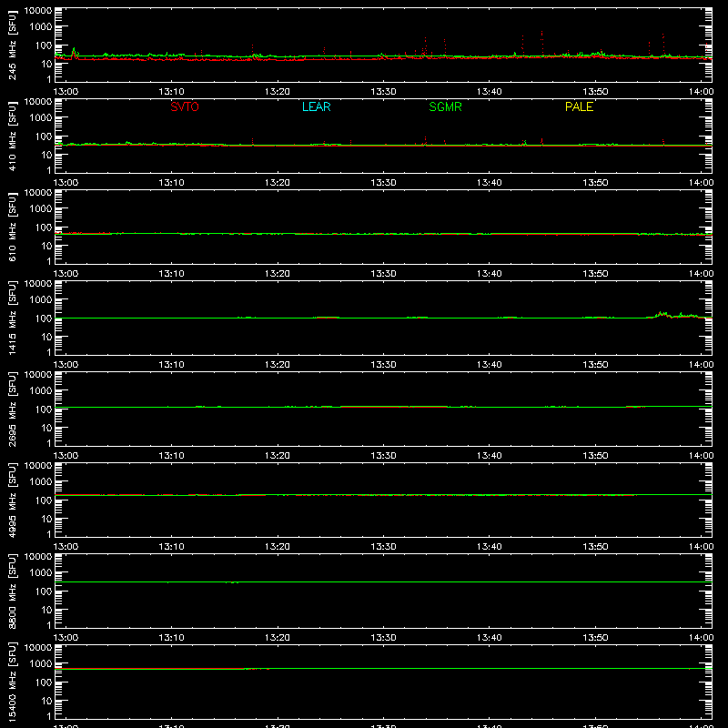
Task: Click the red SVTO station legend label
Action: coord(185,106)
